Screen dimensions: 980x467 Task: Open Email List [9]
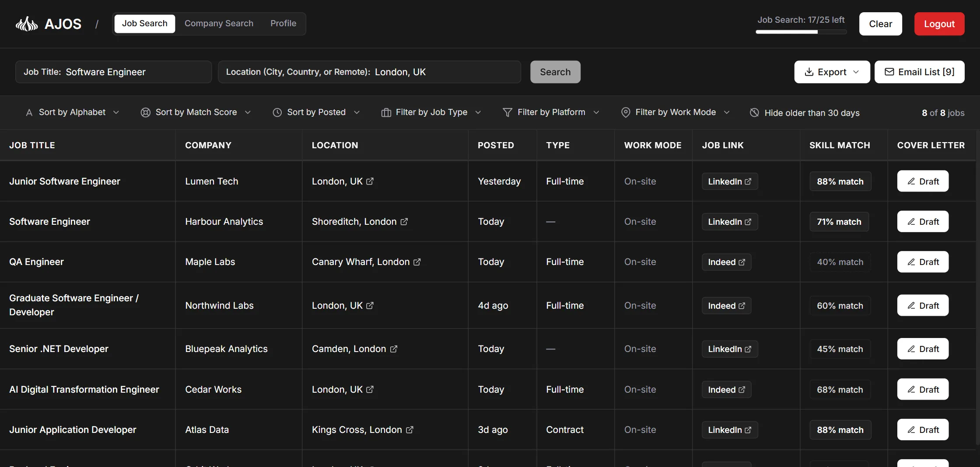click(920, 72)
